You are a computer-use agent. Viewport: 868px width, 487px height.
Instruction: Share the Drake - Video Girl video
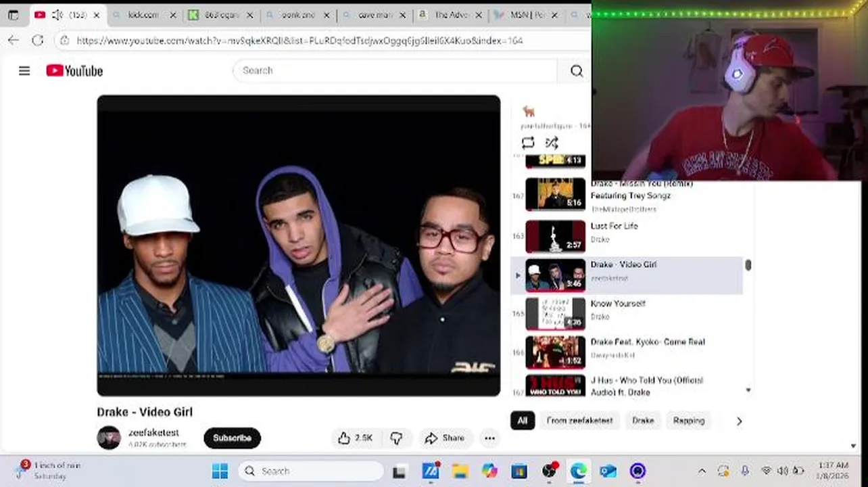445,438
